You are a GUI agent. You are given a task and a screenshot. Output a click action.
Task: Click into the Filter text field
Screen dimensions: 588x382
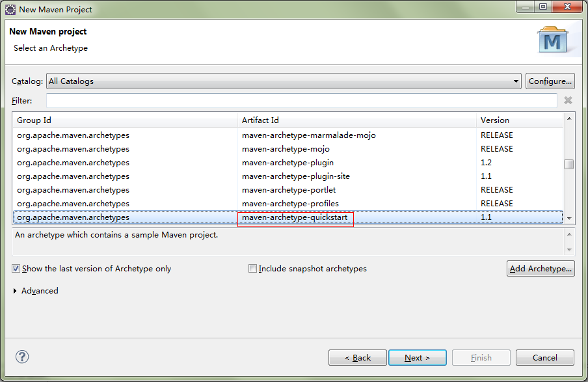[x=301, y=101]
